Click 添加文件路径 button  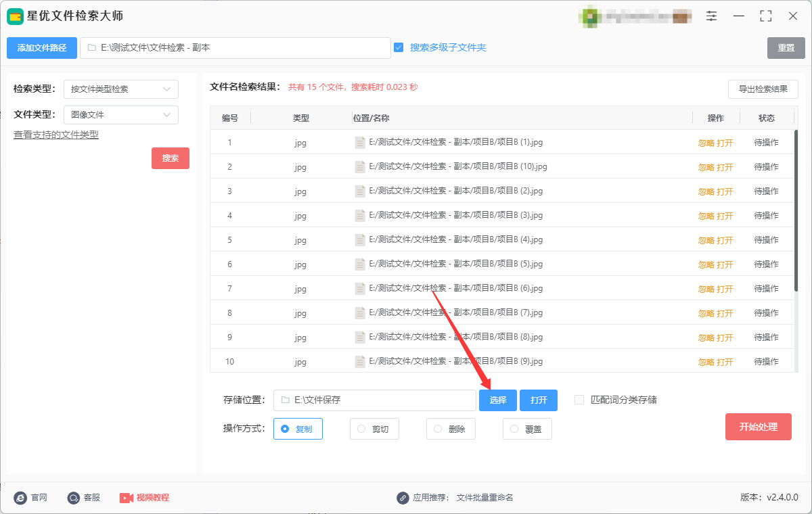click(42, 48)
